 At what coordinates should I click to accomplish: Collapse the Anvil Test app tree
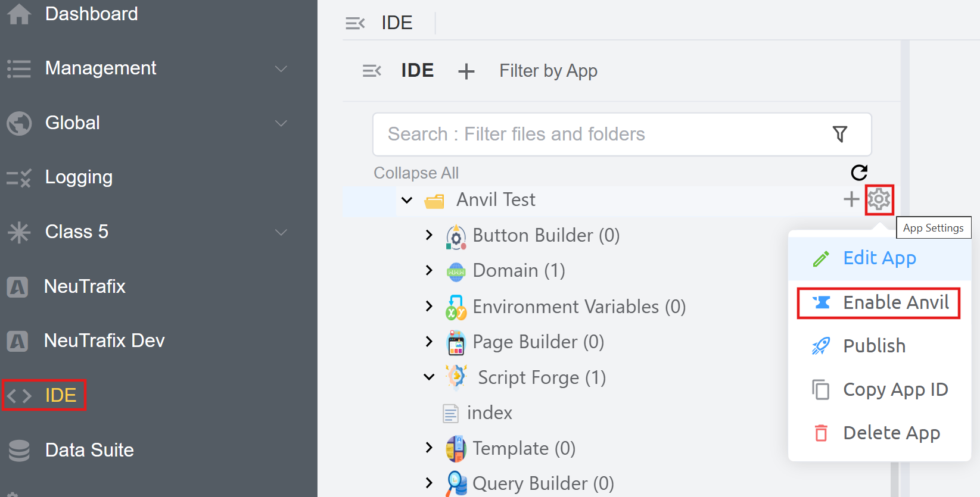pos(407,200)
